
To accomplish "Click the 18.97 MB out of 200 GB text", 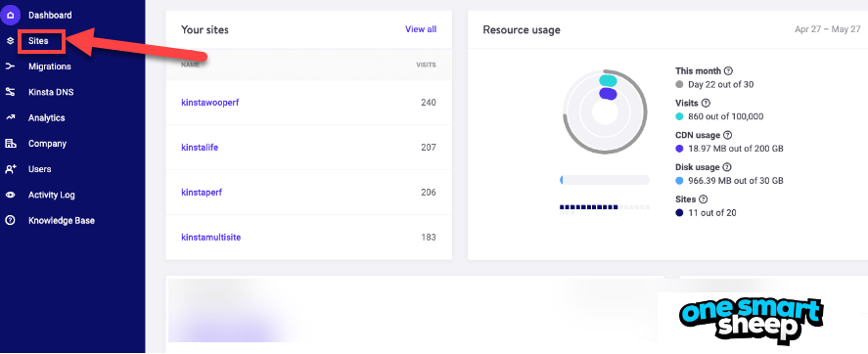I will tap(736, 149).
